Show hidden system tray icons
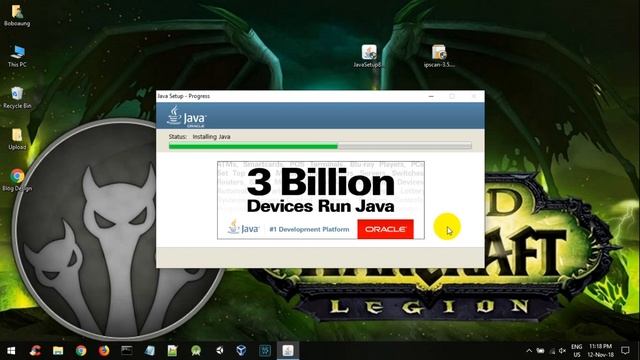 (x=529, y=350)
